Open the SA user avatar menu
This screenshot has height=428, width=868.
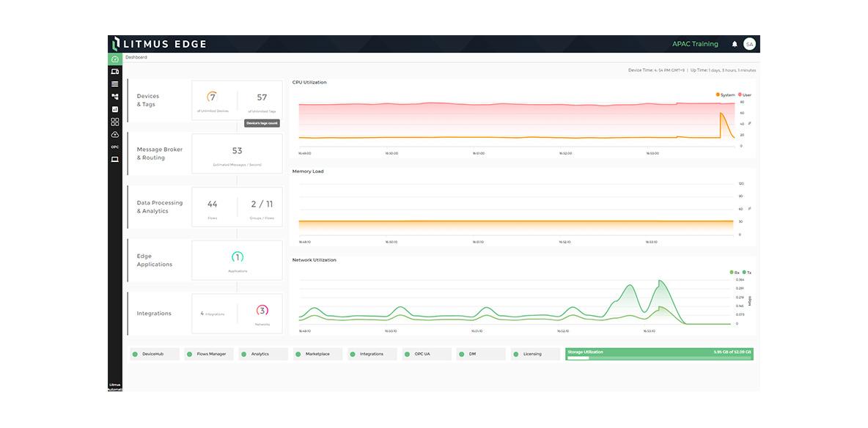(x=749, y=44)
